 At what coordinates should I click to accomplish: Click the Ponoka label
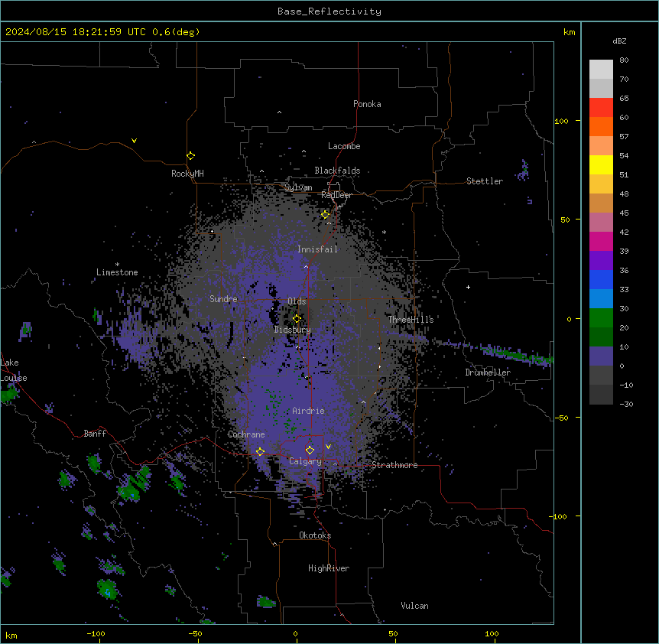click(367, 104)
